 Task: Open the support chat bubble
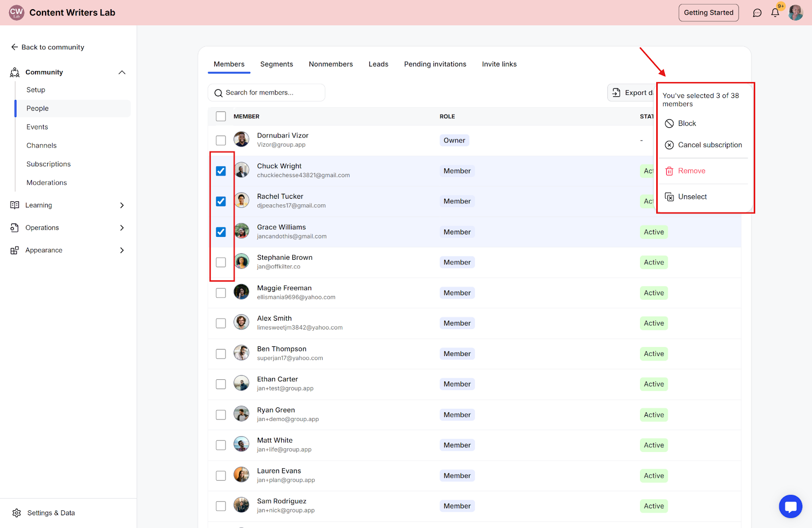tap(790, 506)
